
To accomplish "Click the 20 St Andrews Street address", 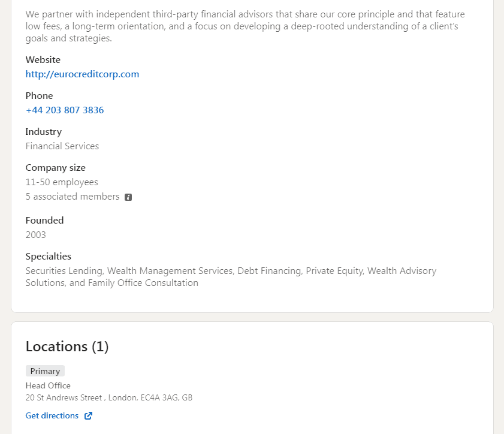I will pos(108,397).
